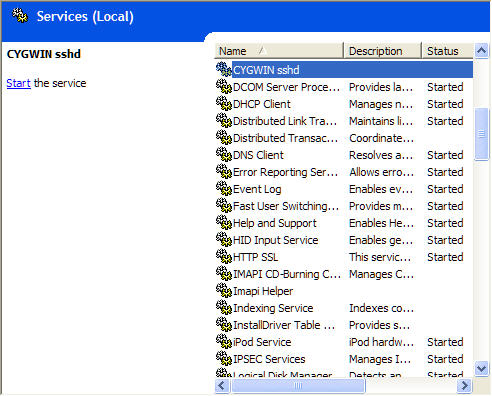Select the DNS Client service name
Screen dimensions: 492x396
258,155
